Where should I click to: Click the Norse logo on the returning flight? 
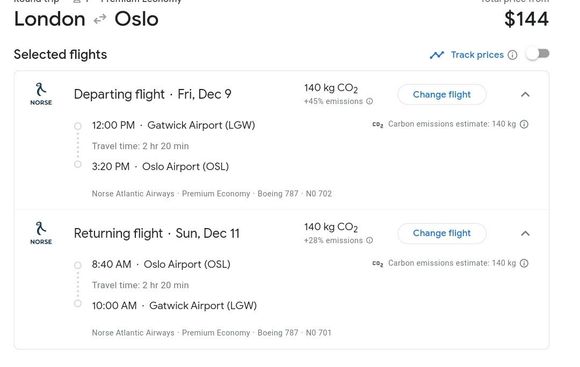[x=41, y=233]
